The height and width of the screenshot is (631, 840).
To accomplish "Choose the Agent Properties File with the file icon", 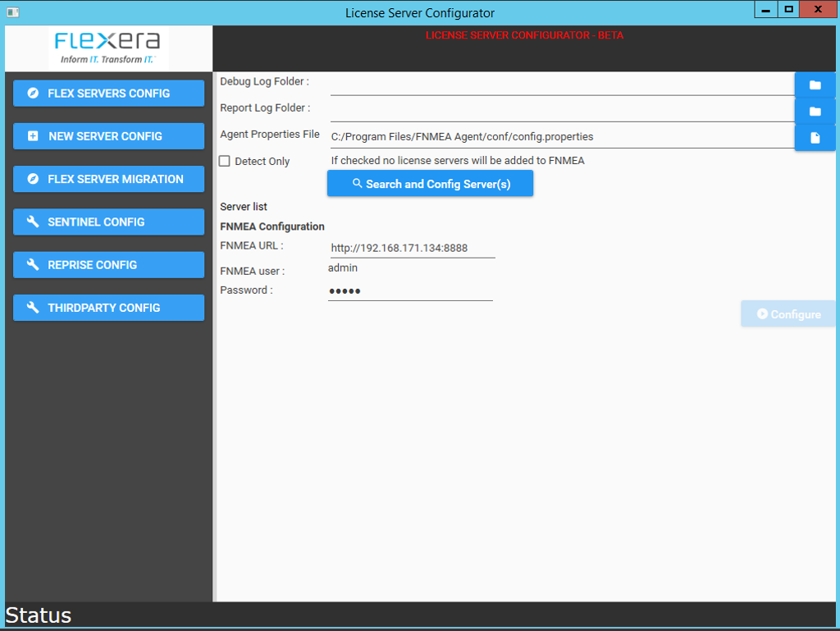I will (x=815, y=138).
